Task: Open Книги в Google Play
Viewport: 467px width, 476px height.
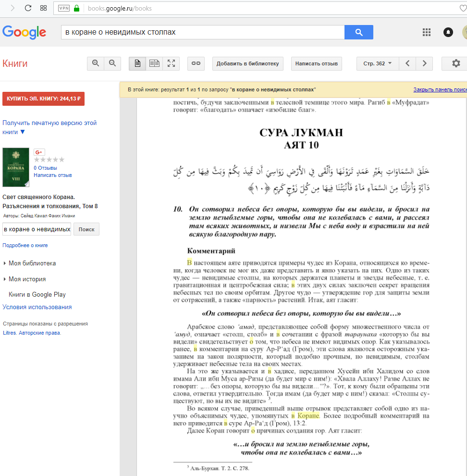Action: point(37,294)
